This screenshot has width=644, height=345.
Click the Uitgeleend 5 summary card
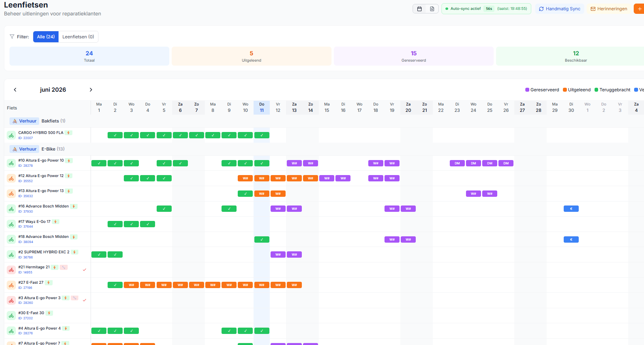(252, 56)
